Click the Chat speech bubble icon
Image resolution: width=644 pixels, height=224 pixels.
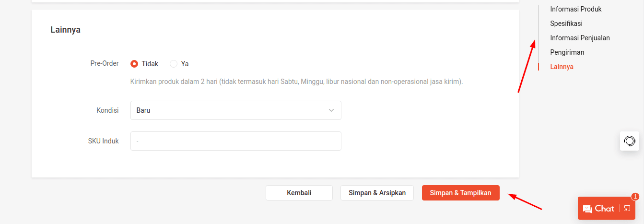[587, 209]
